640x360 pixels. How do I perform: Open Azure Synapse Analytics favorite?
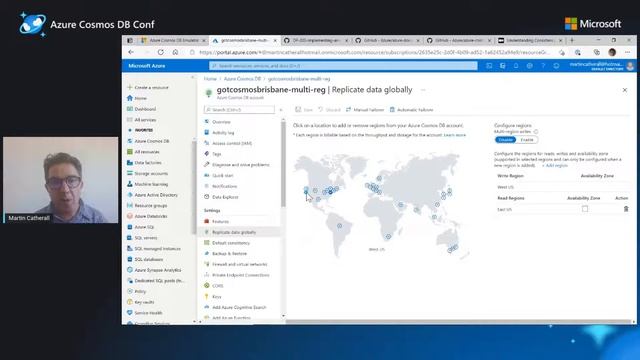coord(154,270)
